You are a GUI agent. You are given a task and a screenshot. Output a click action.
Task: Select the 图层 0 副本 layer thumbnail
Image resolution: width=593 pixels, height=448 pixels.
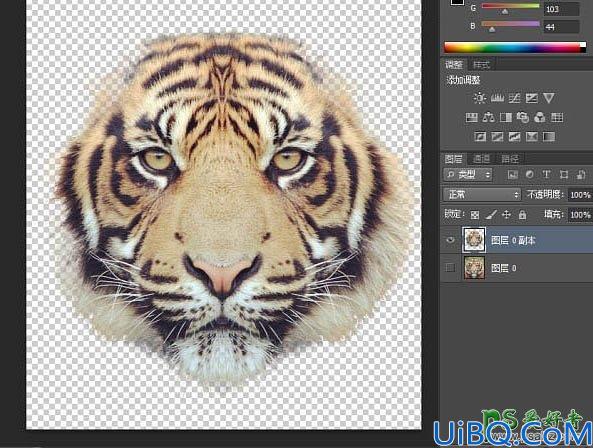[x=474, y=240]
